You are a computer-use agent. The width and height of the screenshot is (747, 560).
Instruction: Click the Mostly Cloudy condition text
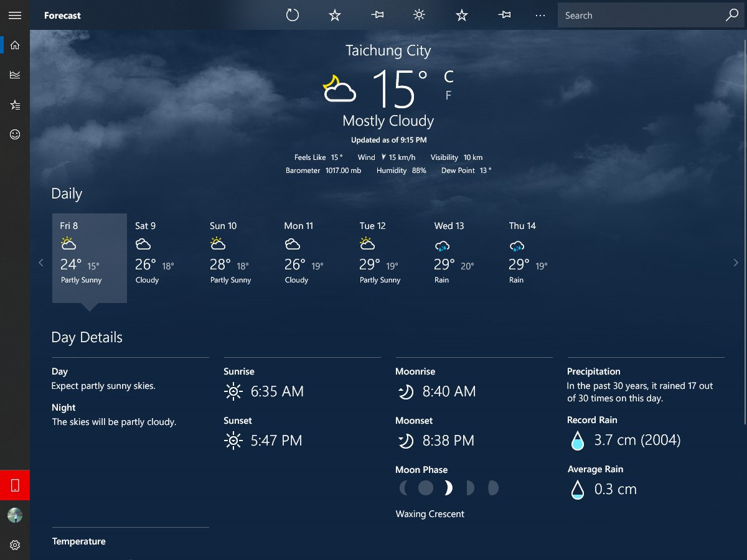click(388, 121)
